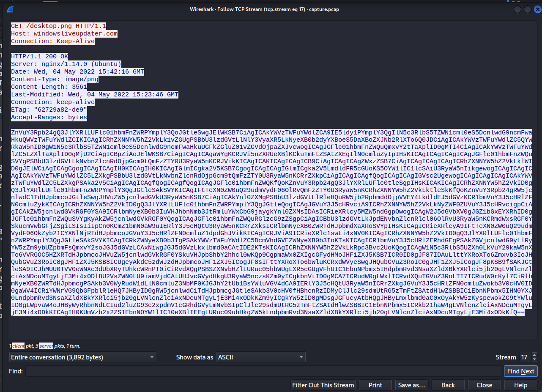The width and height of the screenshot is (542, 392).
Task: Click the Last-Modified header line
Action: coord(95,94)
